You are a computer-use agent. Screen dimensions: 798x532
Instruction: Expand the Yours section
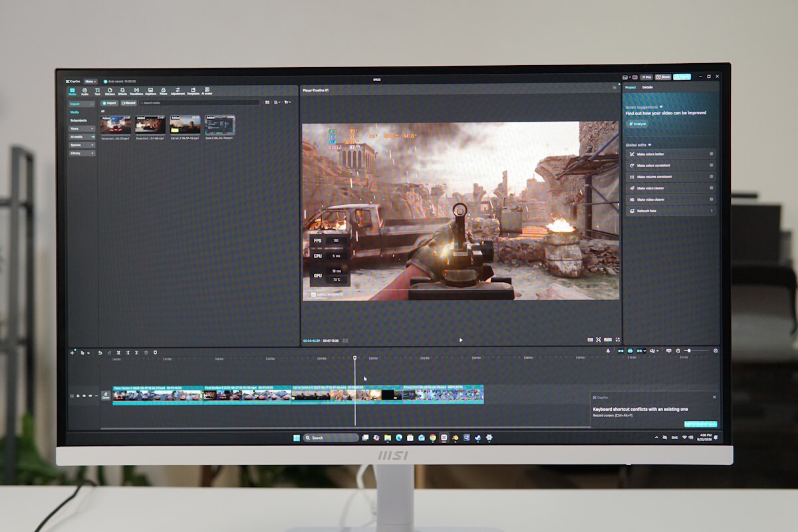(82, 128)
